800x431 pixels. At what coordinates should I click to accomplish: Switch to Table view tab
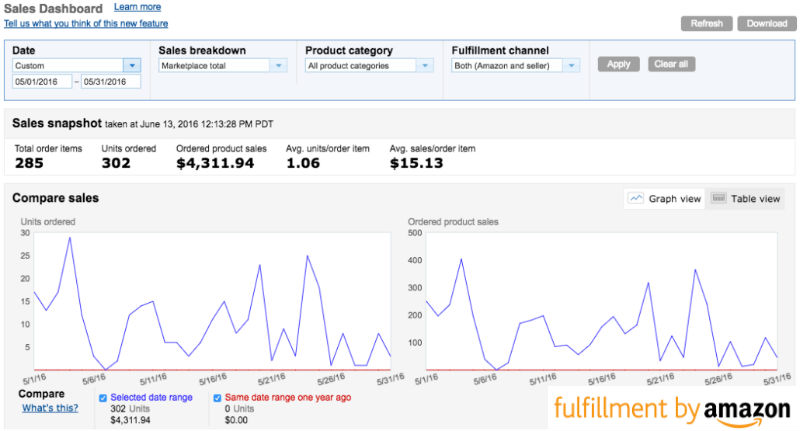(x=745, y=199)
